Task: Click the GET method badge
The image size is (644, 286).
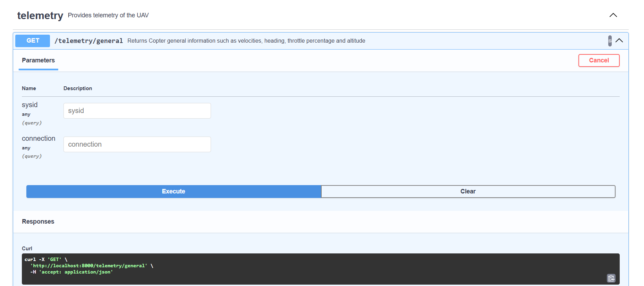Action: 33,41
